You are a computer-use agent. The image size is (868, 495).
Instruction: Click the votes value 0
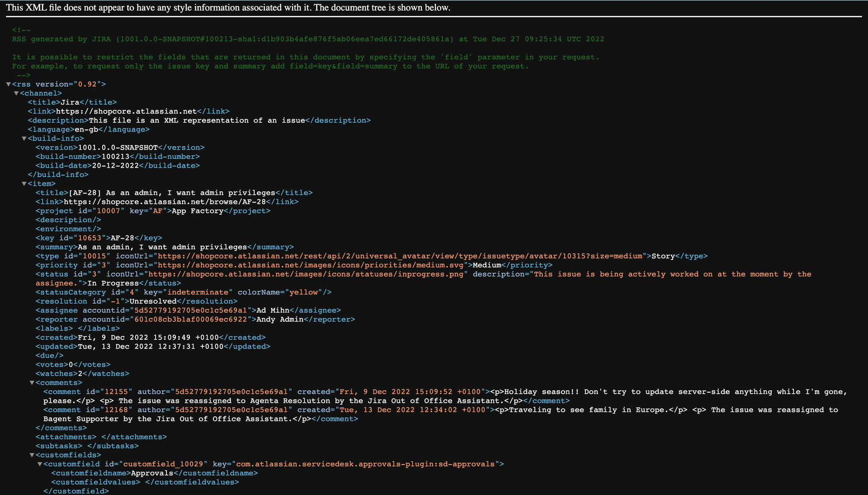pyautogui.click(x=71, y=364)
